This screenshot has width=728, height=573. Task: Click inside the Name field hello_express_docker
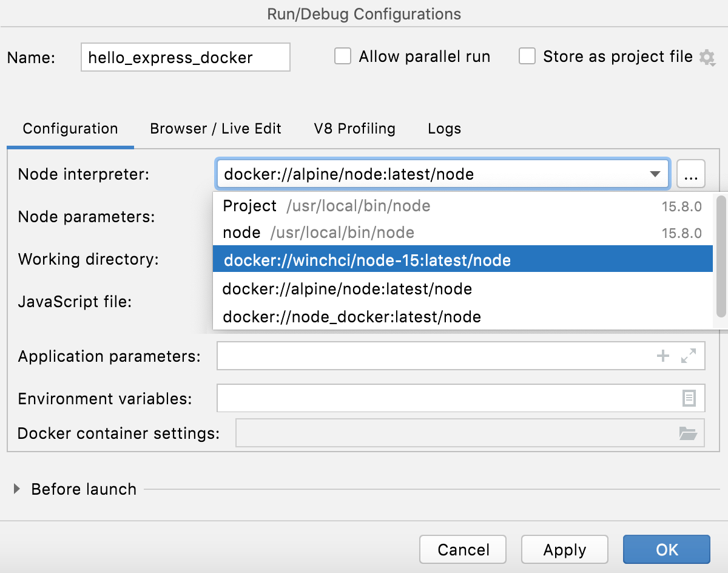[x=185, y=56]
